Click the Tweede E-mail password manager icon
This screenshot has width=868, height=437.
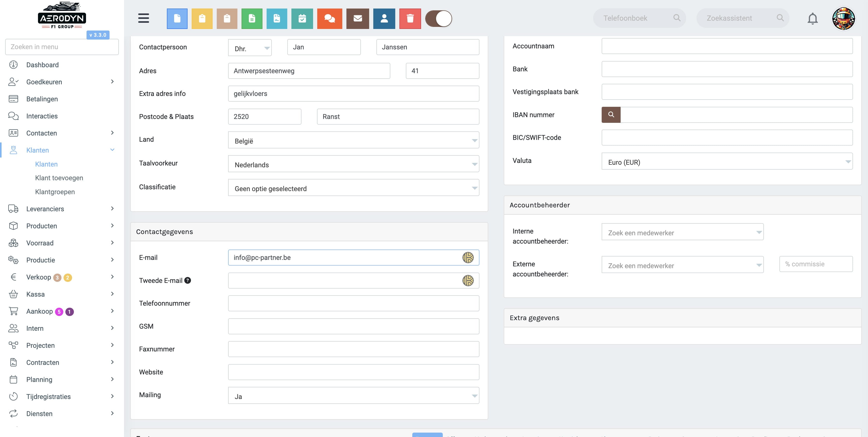coord(468,281)
